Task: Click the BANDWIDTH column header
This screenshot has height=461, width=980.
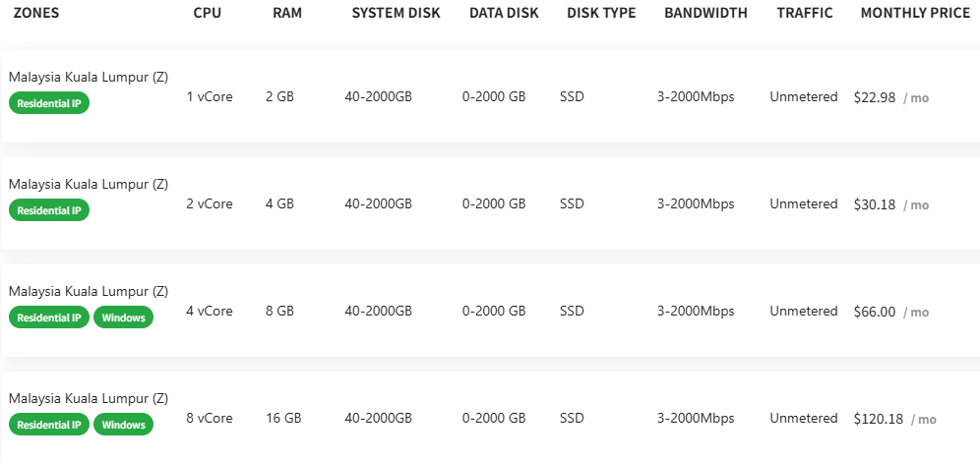Action: [x=705, y=14]
